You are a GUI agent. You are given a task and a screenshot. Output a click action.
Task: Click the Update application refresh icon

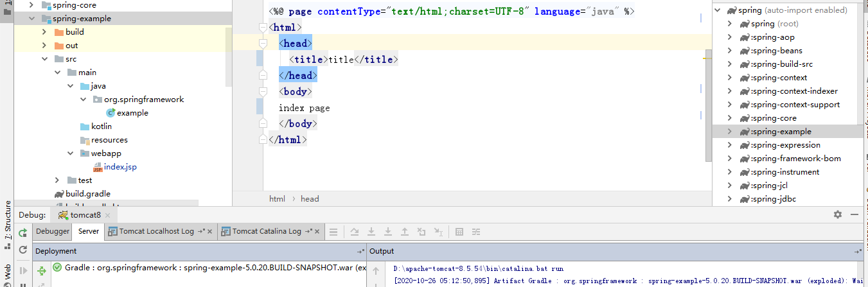22,250
